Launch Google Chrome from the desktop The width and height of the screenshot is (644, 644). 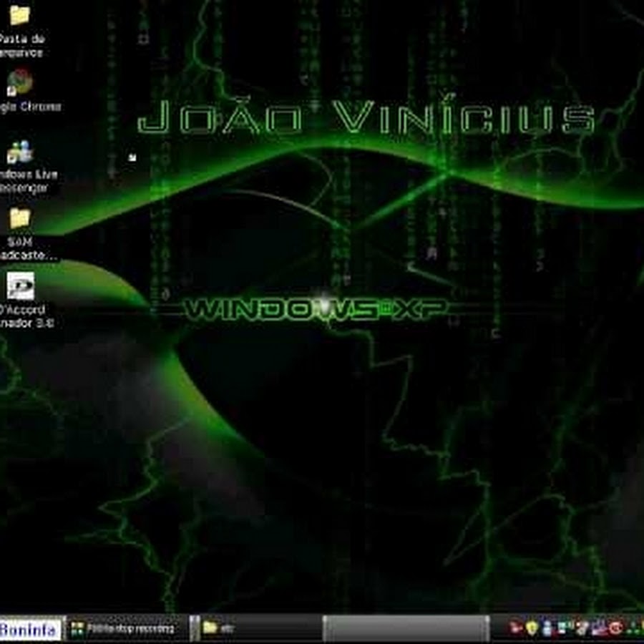point(19,82)
